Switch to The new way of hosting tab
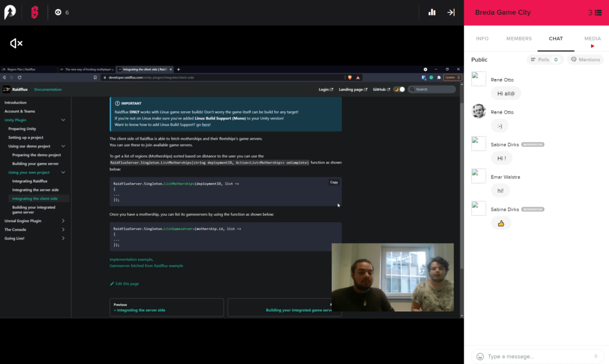Screen dimensions: 609x364 87,70
